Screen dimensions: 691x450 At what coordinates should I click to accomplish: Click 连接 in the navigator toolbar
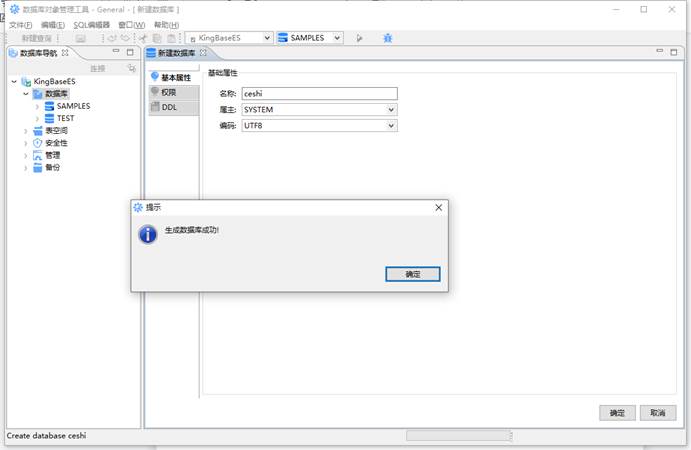click(x=98, y=68)
